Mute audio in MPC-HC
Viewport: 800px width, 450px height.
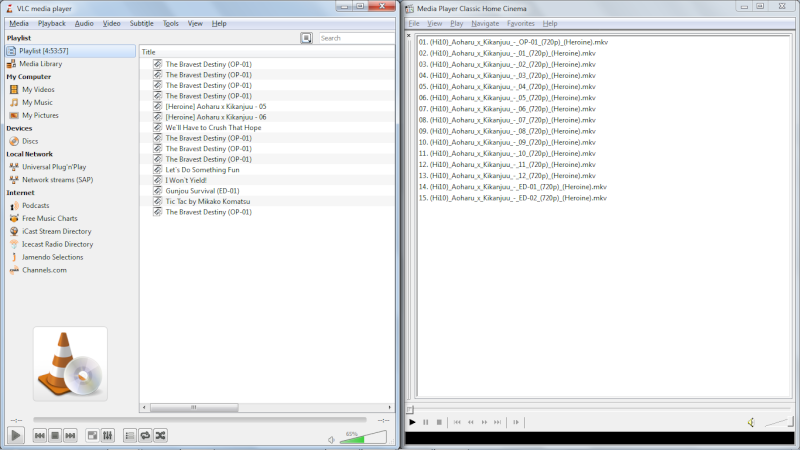tap(751, 422)
